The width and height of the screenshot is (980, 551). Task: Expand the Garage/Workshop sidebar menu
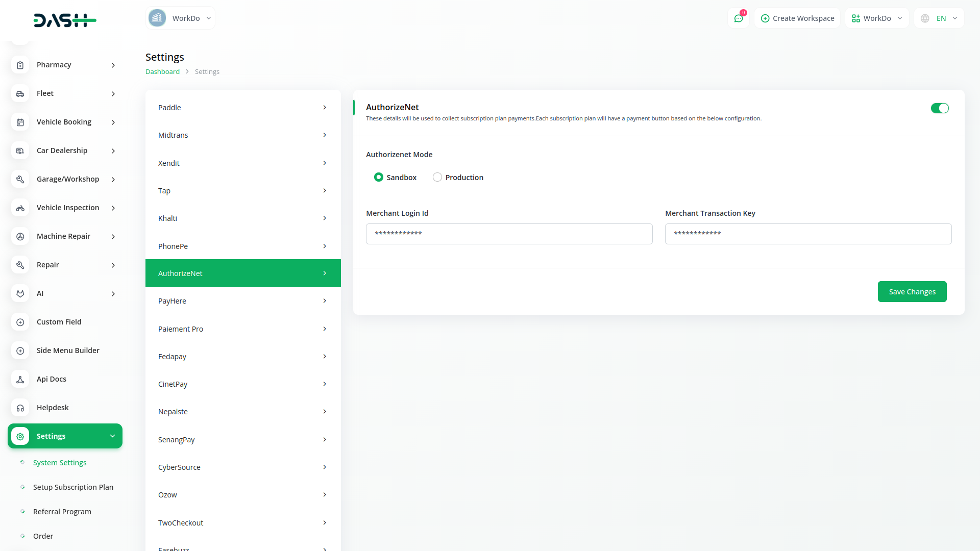[67, 179]
